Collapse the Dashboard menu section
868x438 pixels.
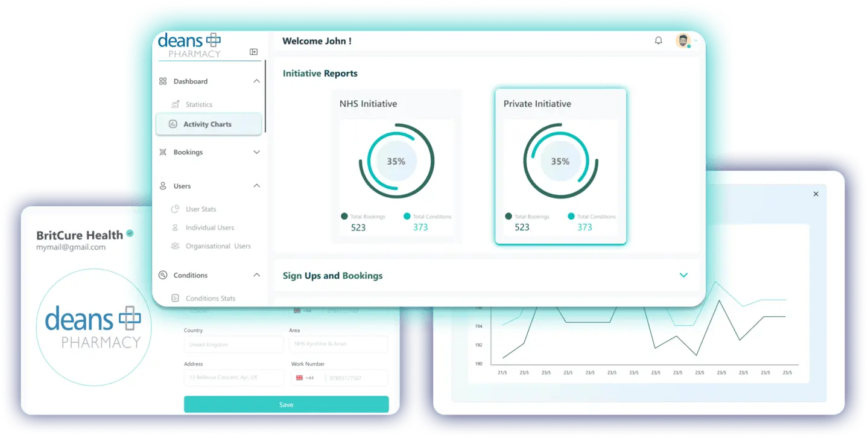tap(256, 81)
